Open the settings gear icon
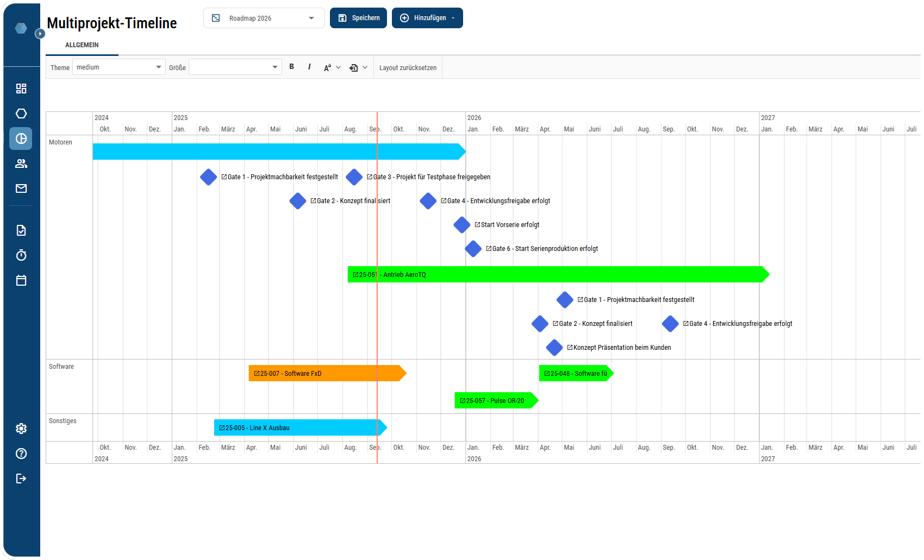Screen dimensions: 924x560 coord(21,429)
